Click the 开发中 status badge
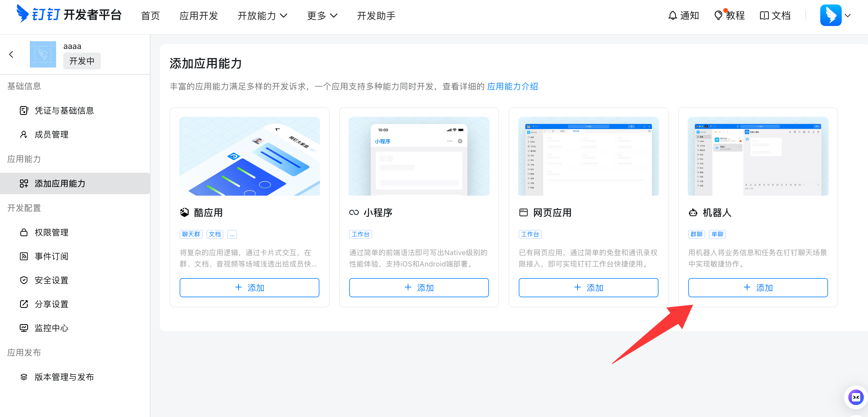Screen dimensions: 868x417 [x=82, y=61]
